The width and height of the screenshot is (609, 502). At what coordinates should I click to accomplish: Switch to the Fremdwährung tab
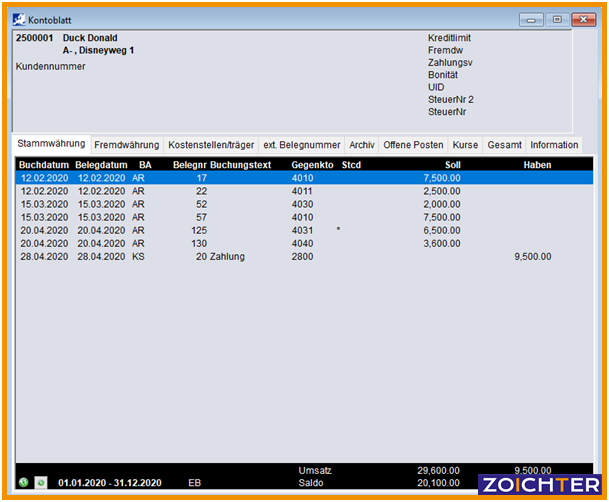126,145
